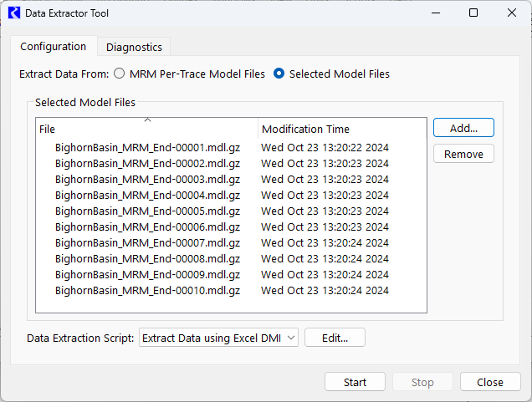
Task: Click the Close button at bottom right
Action: pyautogui.click(x=490, y=382)
